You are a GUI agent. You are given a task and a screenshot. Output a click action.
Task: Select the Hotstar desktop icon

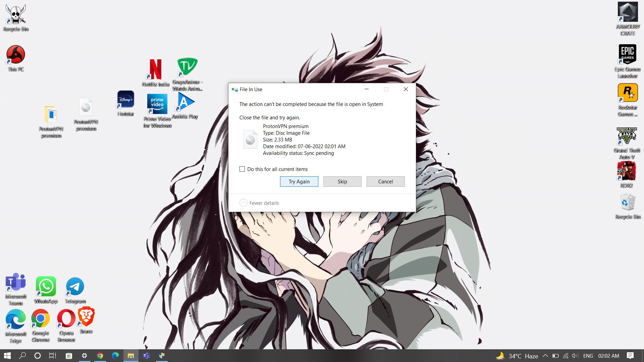pos(126,100)
